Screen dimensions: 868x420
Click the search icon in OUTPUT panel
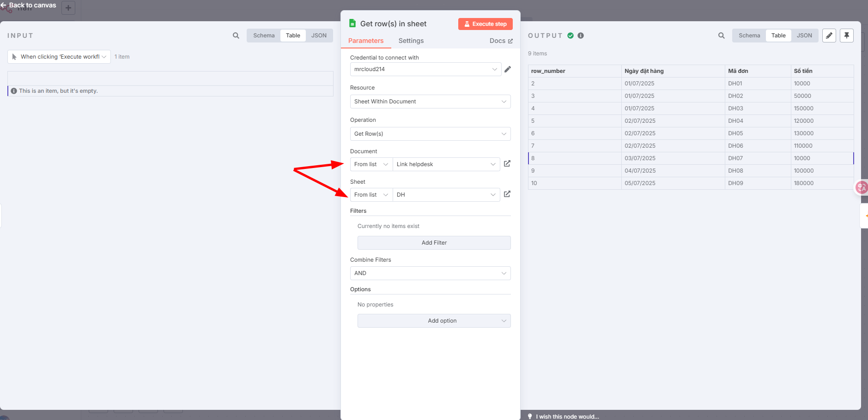(x=722, y=36)
